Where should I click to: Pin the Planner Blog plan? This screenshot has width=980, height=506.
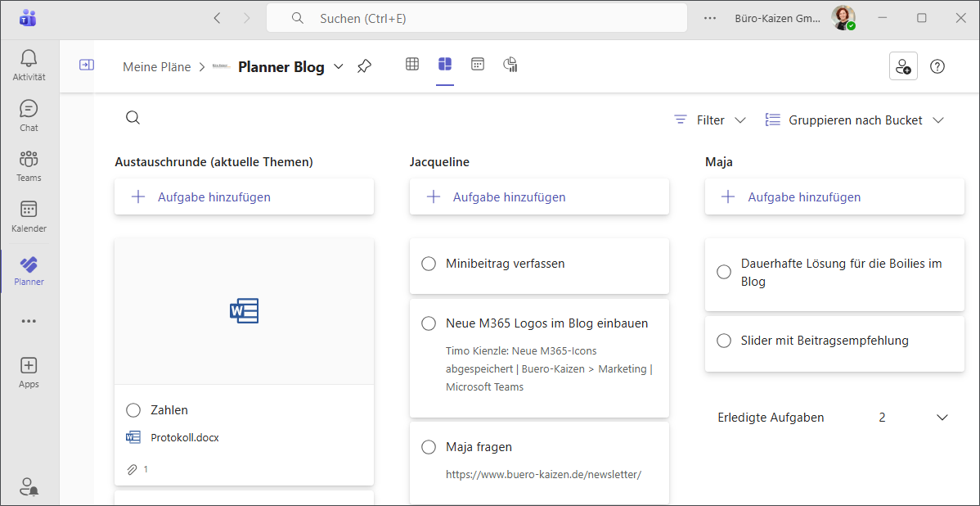[365, 67]
